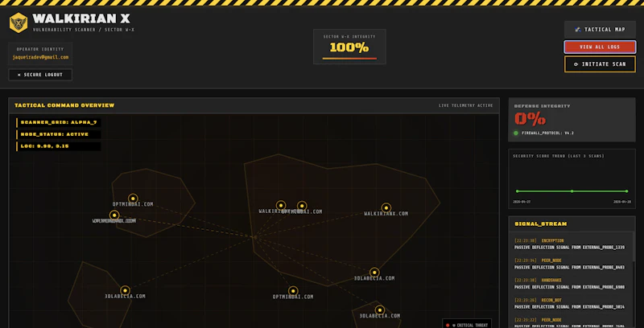Click the Vulnerability Scanner / Sector W-X subtitle
Screen dimensions: 644x328
point(84,30)
